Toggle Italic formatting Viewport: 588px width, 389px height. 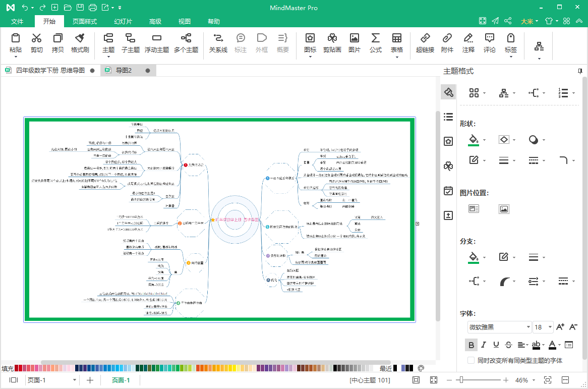[484, 345]
